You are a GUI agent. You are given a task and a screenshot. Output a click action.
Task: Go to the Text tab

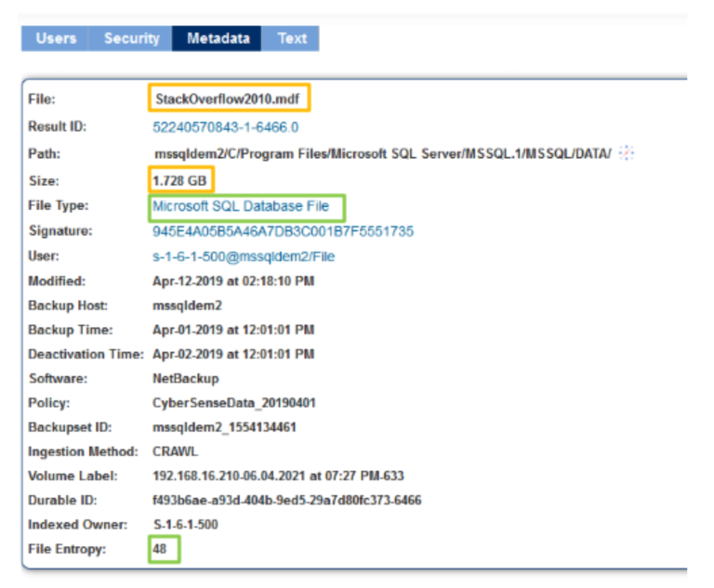point(291,38)
